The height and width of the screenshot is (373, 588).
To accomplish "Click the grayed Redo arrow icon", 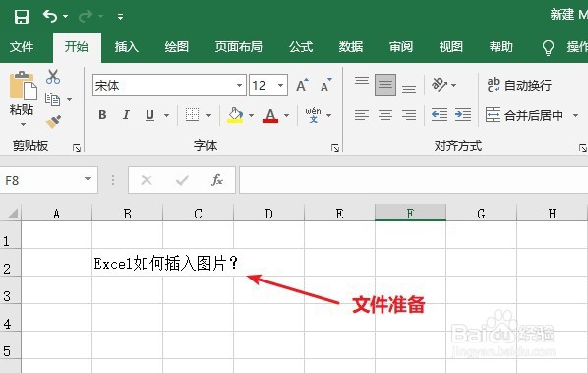I will 86,16.
